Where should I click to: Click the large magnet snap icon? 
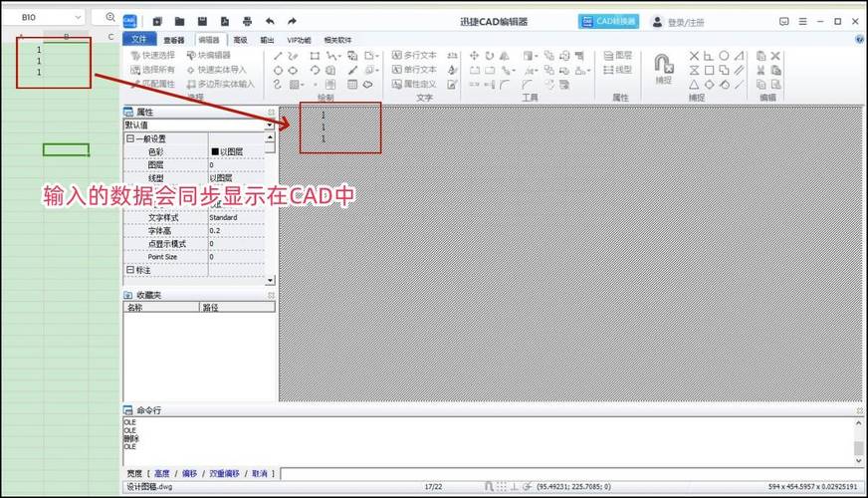click(x=663, y=64)
